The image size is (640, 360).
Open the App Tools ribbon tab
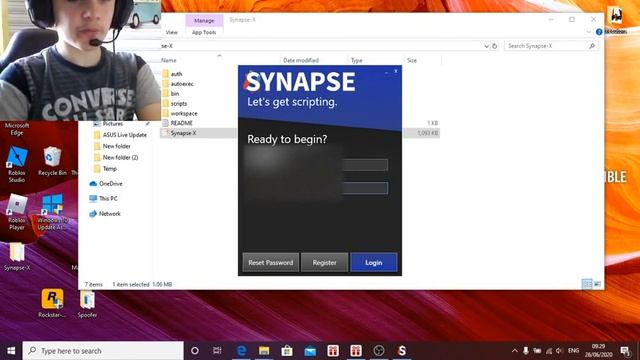(x=204, y=32)
